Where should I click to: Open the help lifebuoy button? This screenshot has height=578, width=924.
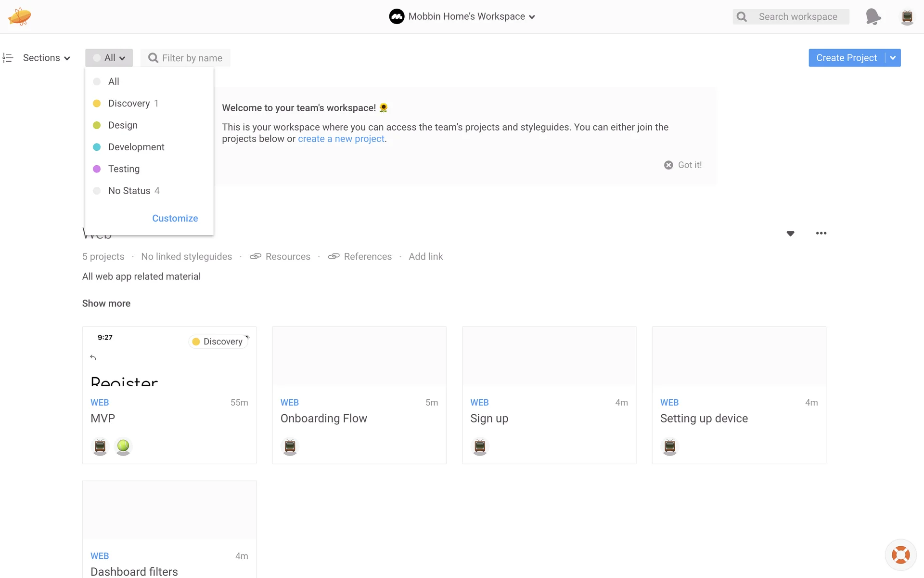900,554
